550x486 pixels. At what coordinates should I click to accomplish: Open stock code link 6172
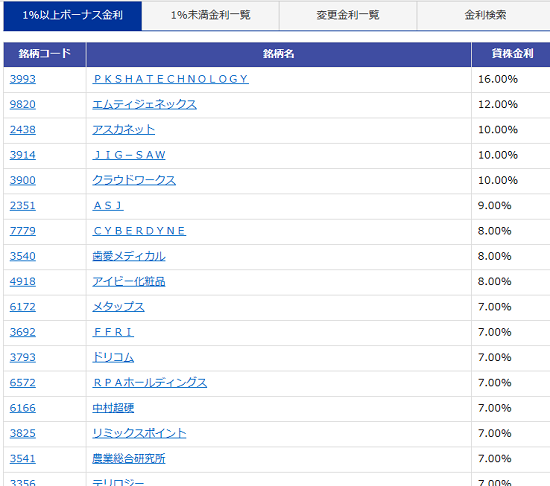point(23,307)
